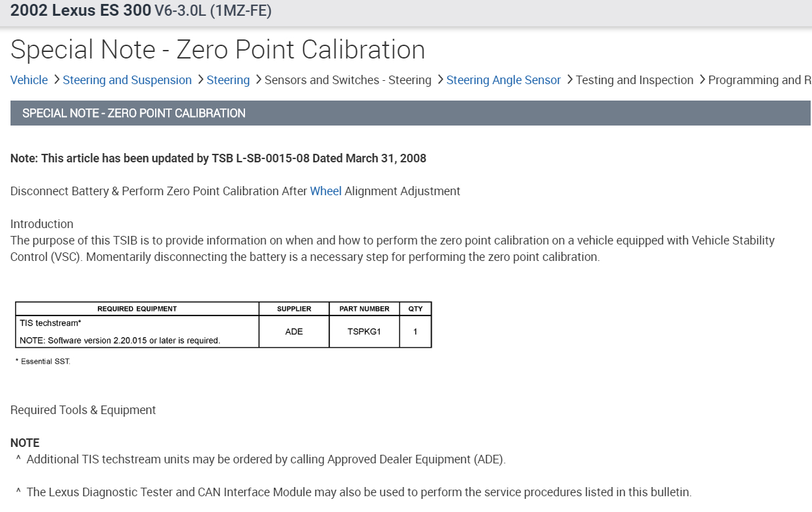Open the Required Equipment table image
The height and width of the screenshot is (512, 812).
coord(223,325)
